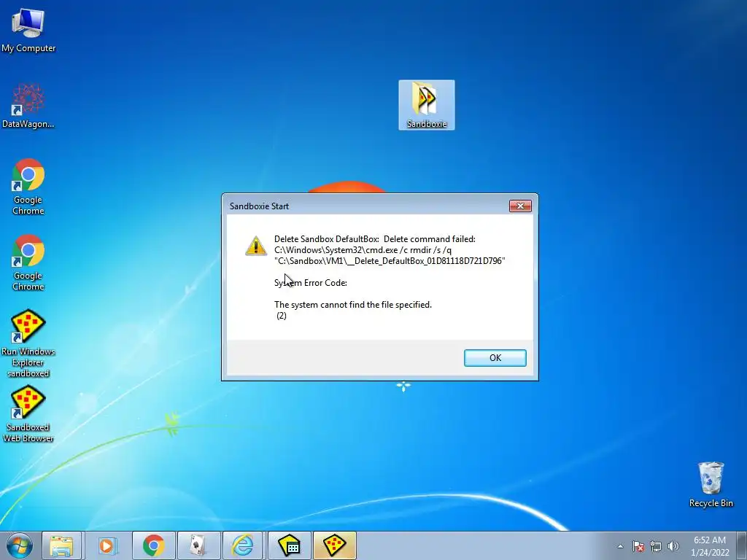Open Windows Media Player from taskbar
This screenshot has width=747, height=560.
pos(107,545)
